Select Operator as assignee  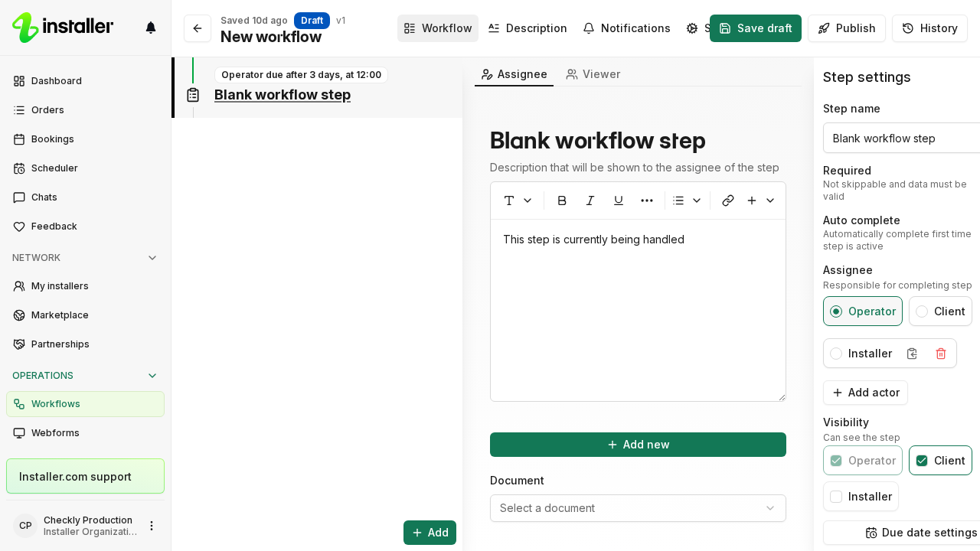coord(863,311)
